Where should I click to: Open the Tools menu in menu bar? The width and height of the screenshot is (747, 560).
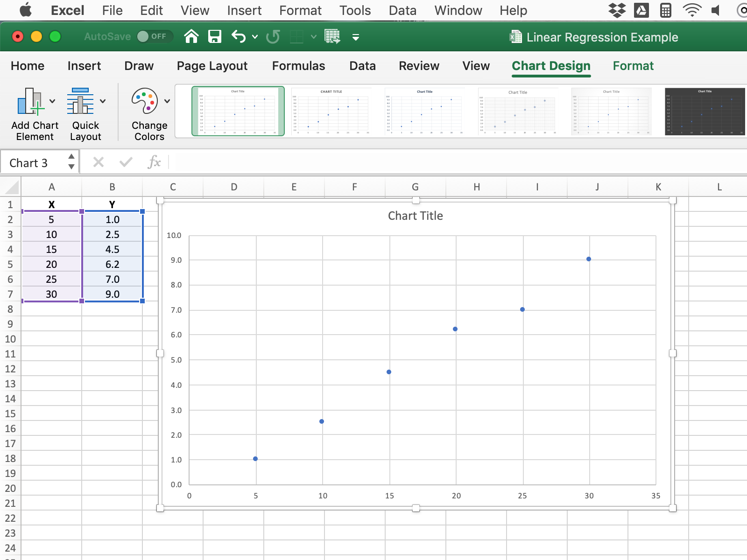tap(355, 10)
